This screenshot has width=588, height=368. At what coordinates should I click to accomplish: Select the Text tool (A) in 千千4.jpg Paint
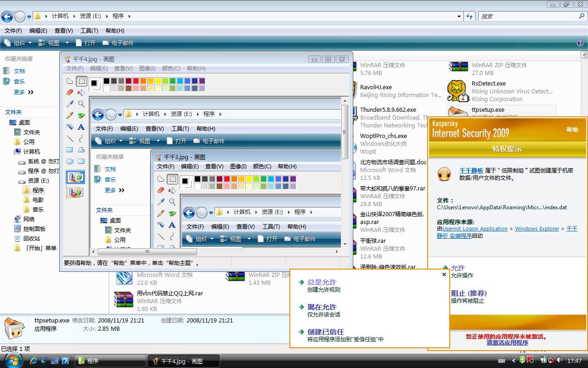click(x=81, y=127)
